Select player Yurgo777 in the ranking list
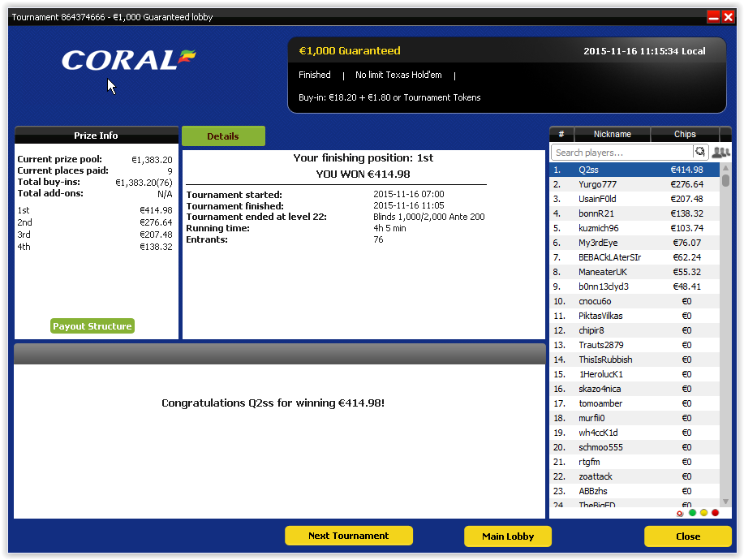Image resolution: width=744 pixels, height=560 pixels. click(634, 184)
